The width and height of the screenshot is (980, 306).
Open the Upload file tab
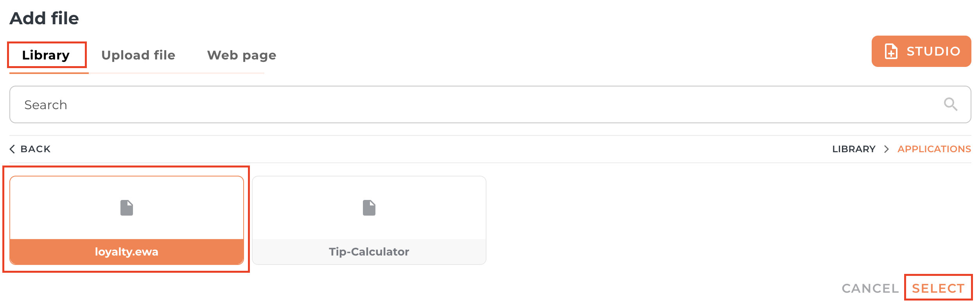tap(138, 55)
